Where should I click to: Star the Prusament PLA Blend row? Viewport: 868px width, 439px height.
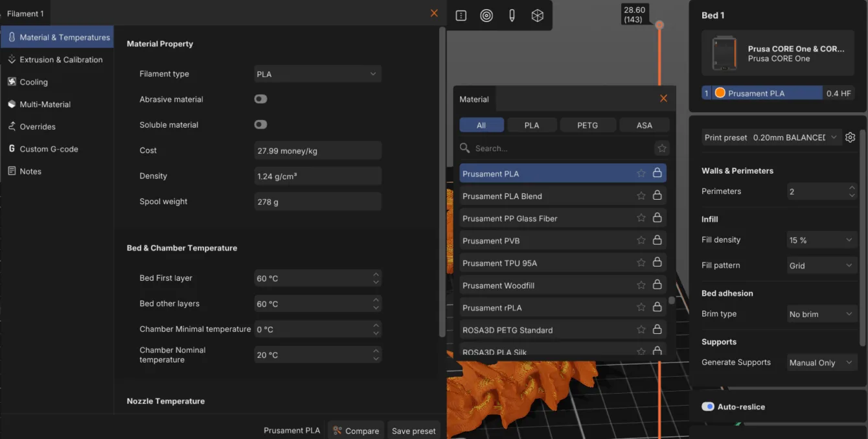(641, 196)
